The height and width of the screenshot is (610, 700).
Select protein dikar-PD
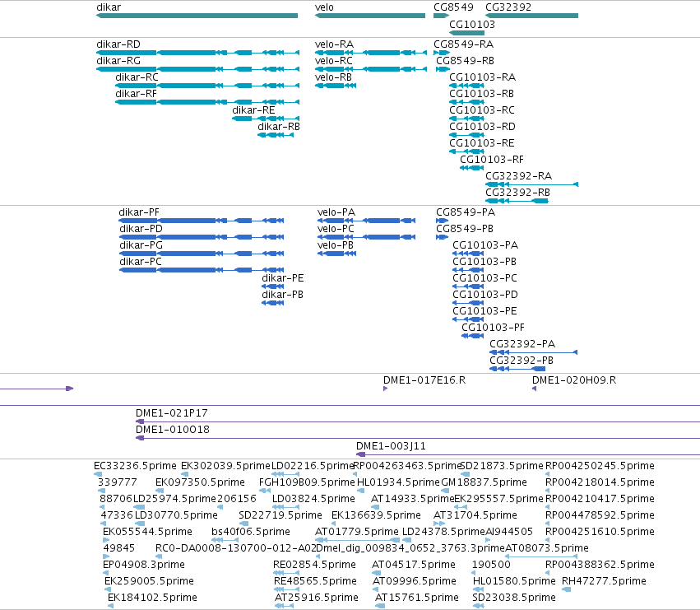[202, 237]
